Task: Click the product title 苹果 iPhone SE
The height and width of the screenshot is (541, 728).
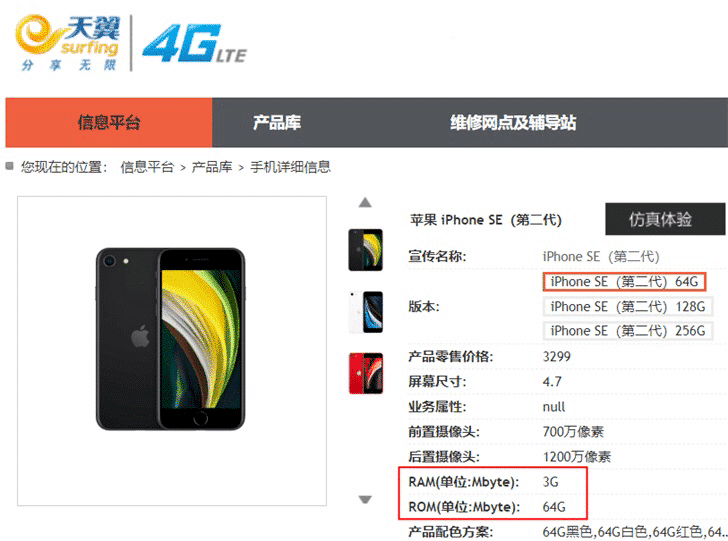Action: pyautogui.click(x=486, y=220)
